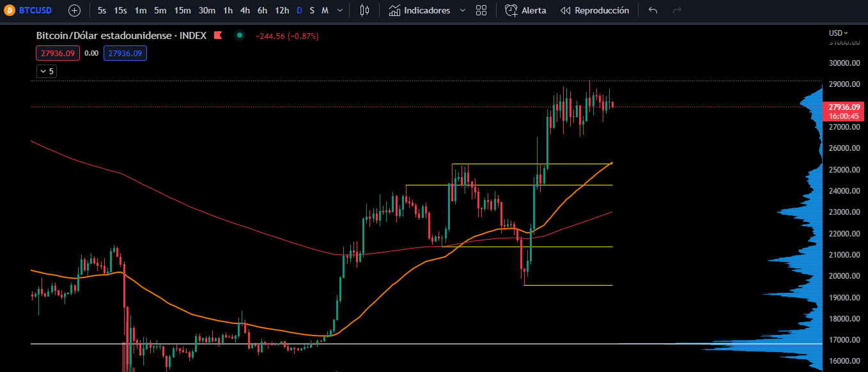868x372 pixels.
Task: Expand the time interval dropdown chevron
Action: click(x=339, y=10)
